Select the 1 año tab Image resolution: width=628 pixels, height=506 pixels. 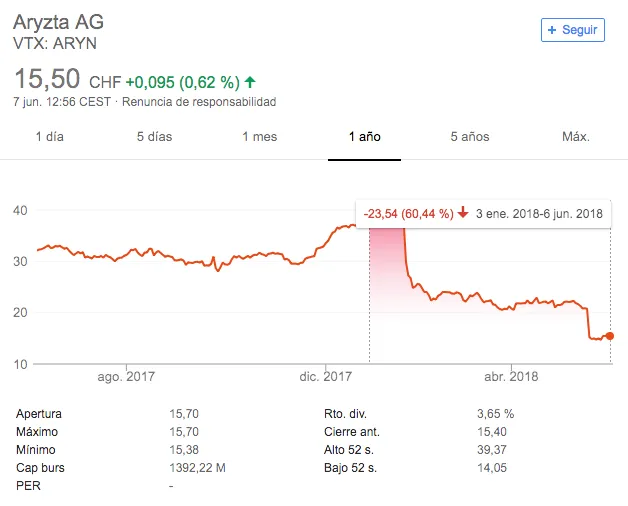(x=364, y=137)
